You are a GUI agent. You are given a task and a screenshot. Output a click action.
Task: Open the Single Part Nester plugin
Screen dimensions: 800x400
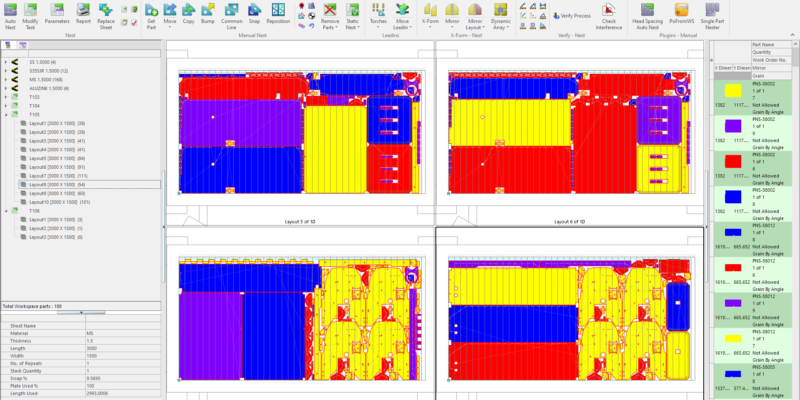[712, 12]
